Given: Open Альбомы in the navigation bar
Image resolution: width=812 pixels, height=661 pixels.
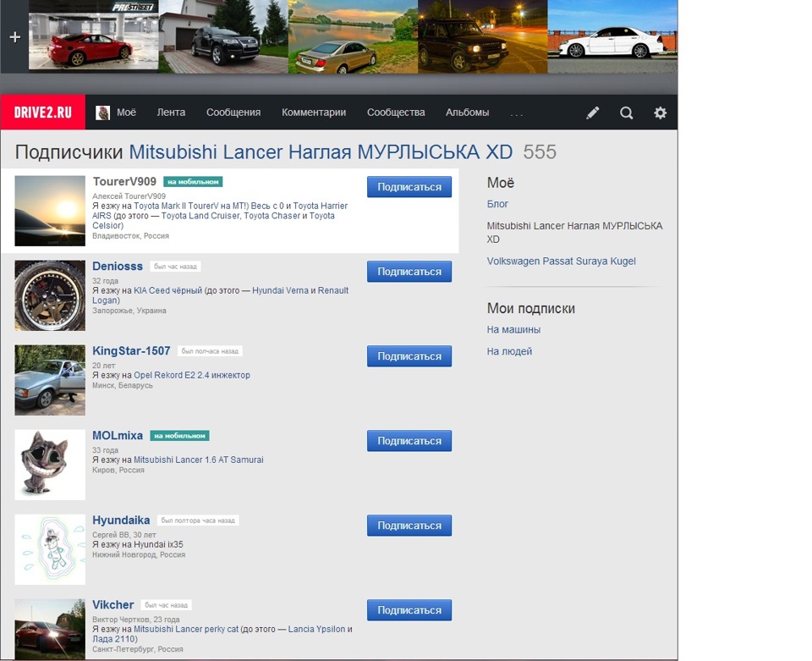Looking at the screenshot, I should [x=467, y=112].
